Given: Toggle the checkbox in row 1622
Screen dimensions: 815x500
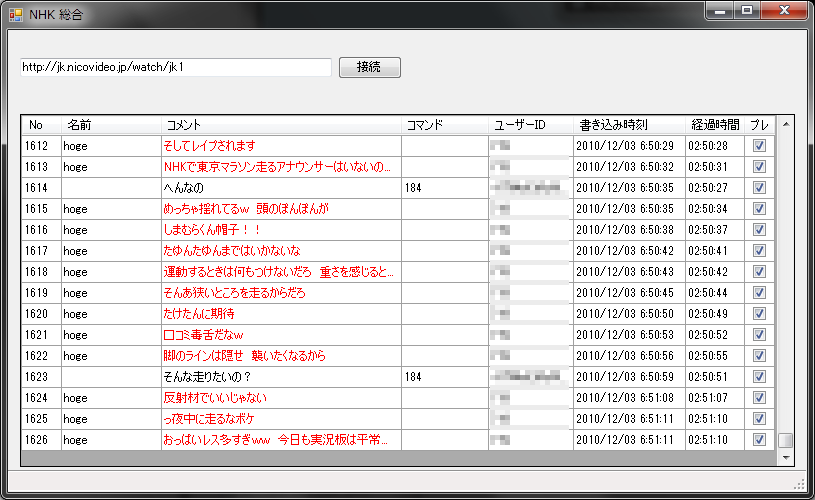Looking at the screenshot, I should (x=759, y=356).
